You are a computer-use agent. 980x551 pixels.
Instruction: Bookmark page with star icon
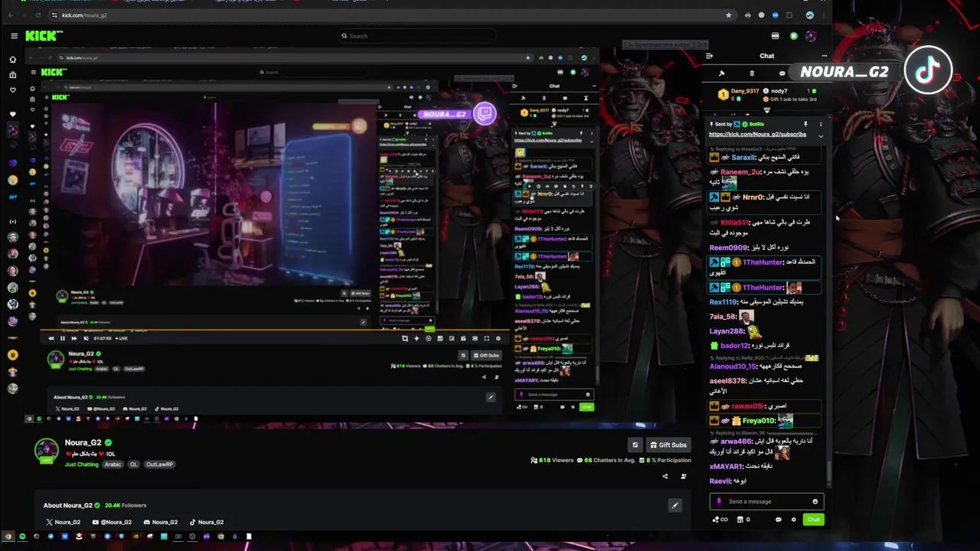(x=728, y=15)
